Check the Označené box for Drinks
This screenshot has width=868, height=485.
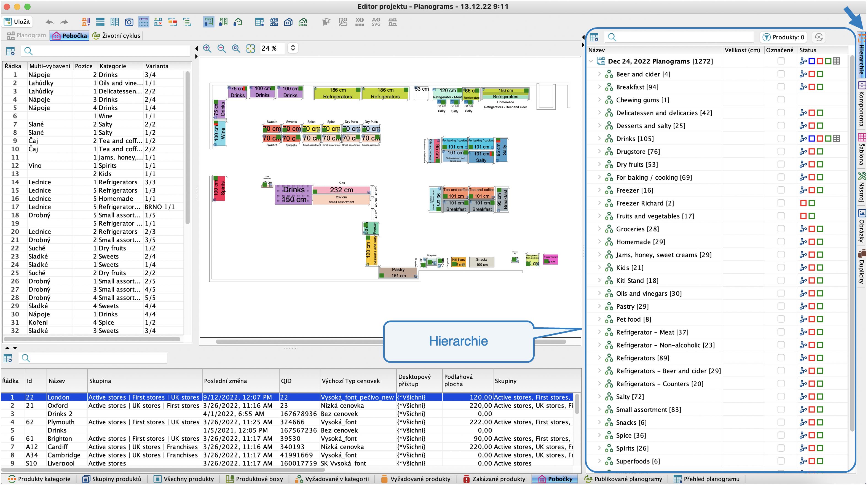(x=781, y=139)
